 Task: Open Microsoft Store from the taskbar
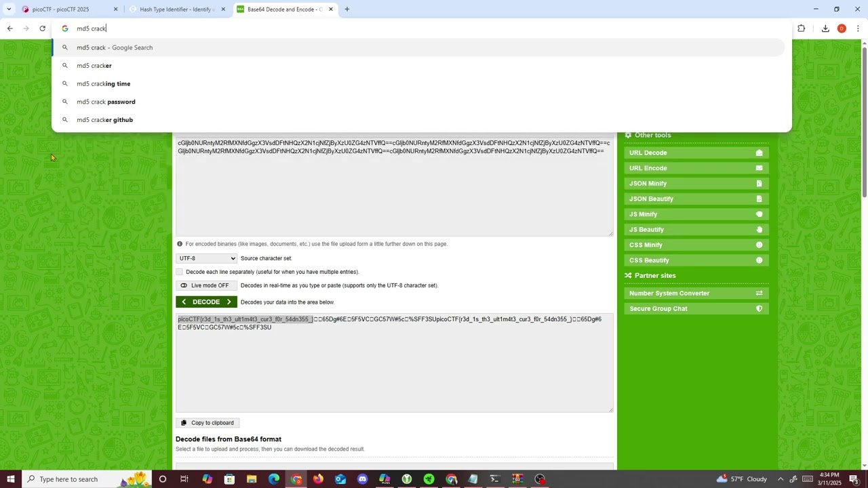229,479
